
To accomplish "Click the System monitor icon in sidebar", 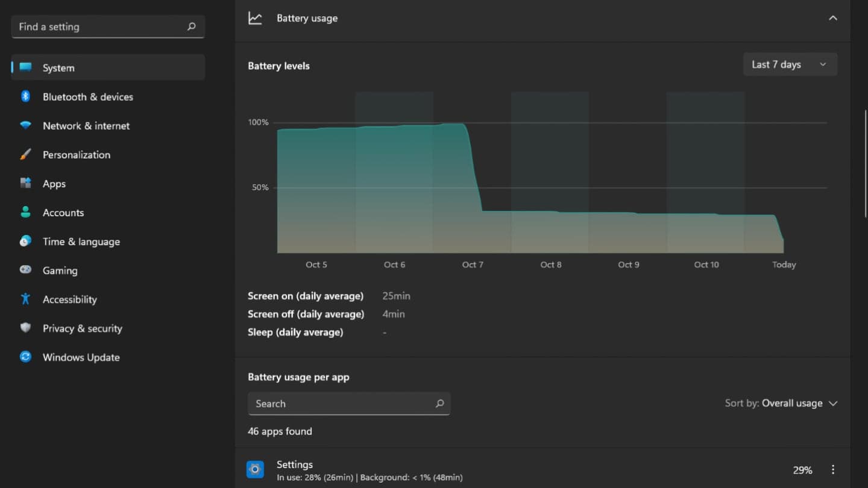I will 25,67.
